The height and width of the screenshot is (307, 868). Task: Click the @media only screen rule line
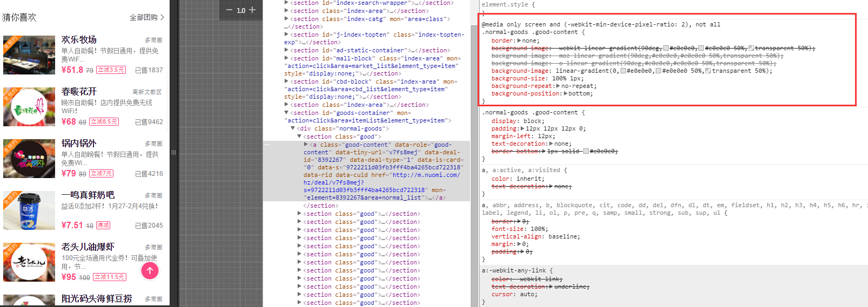[601, 24]
